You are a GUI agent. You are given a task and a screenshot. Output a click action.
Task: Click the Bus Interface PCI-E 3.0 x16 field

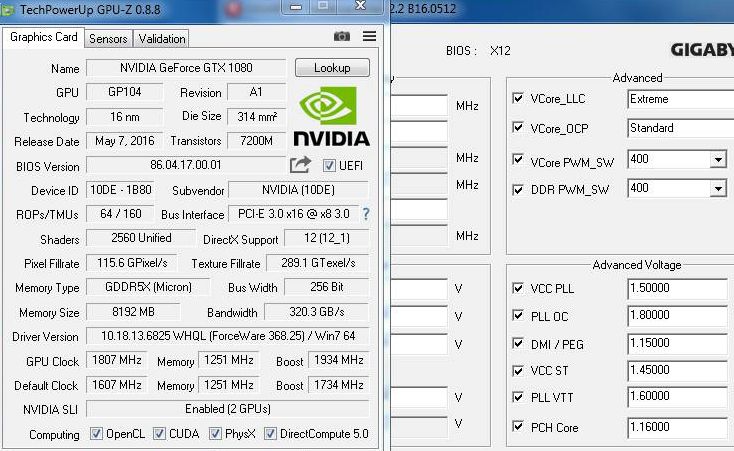pos(294,214)
